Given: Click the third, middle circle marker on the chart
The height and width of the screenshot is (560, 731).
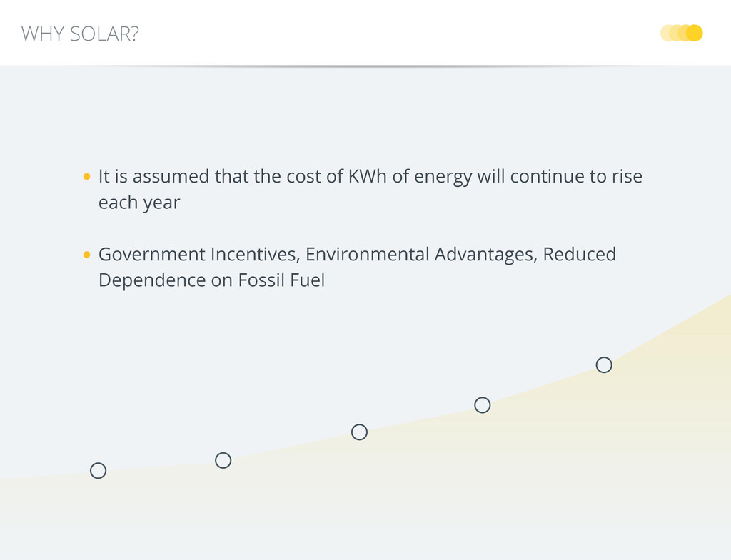Looking at the screenshot, I should tap(359, 432).
